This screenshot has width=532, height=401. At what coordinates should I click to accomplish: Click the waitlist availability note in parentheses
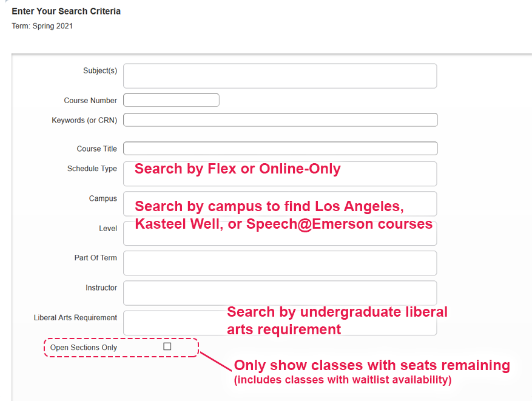point(343,380)
